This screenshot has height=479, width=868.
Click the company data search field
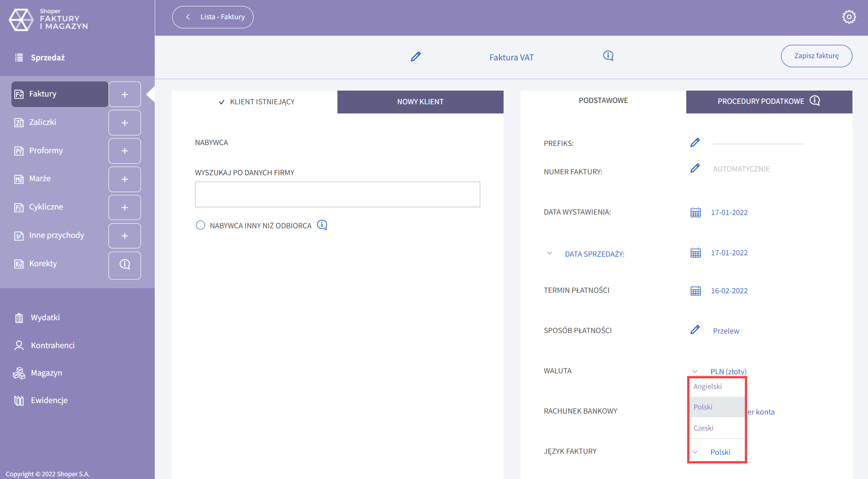pyautogui.click(x=337, y=194)
